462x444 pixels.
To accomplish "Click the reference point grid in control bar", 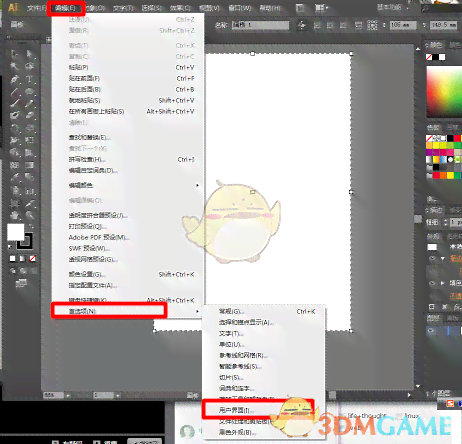I will tap(372, 25).
